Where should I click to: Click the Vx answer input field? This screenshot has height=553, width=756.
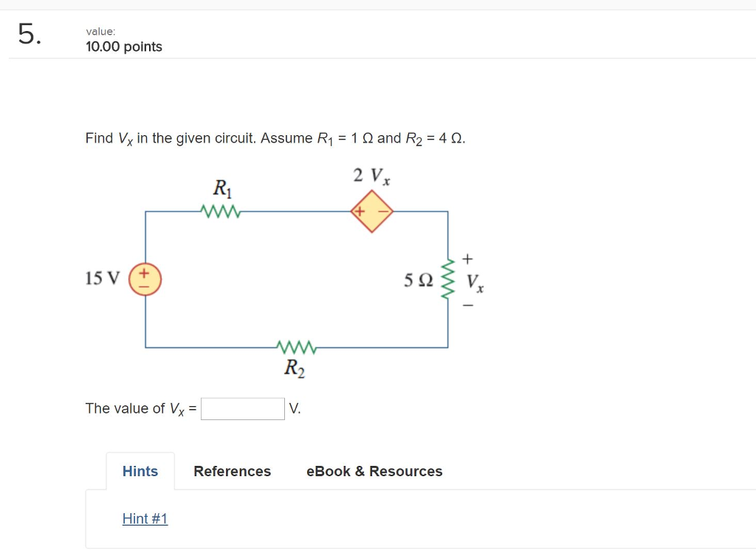[242, 408]
